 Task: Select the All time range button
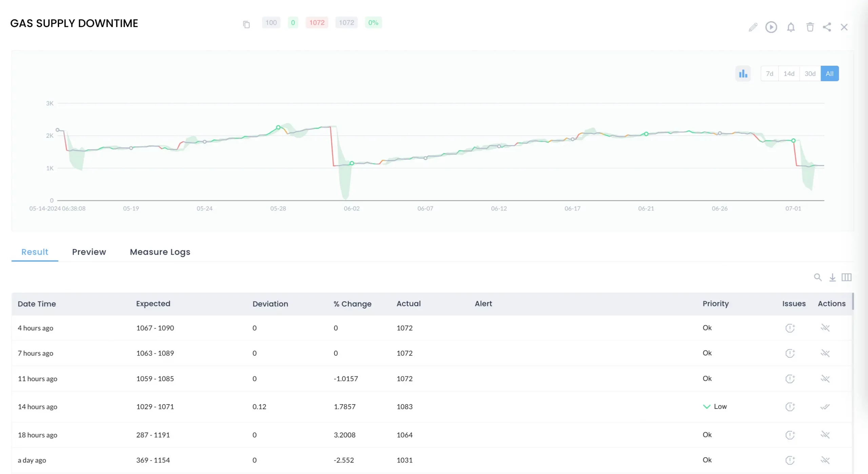click(x=830, y=73)
